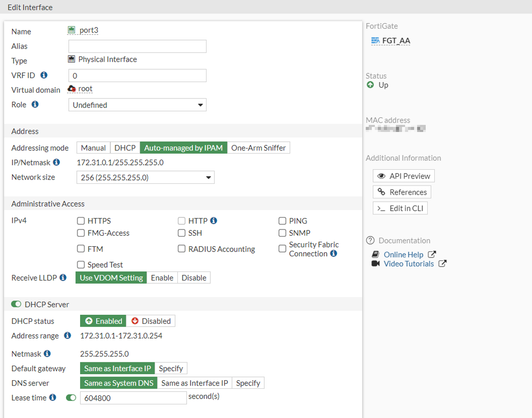The width and height of the screenshot is (532, 418).
Task: Toggle the DHCP Server section switch
Action: click(x=16, y=304)
